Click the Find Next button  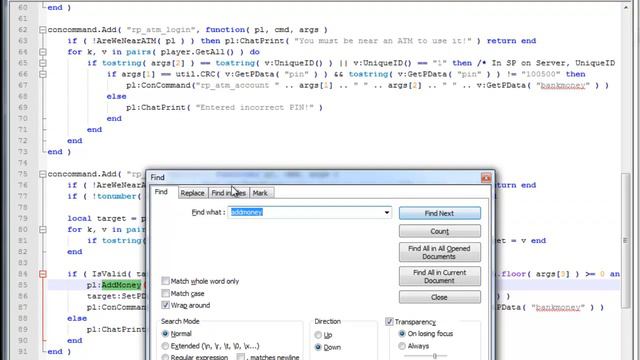(x=440, y=213)
